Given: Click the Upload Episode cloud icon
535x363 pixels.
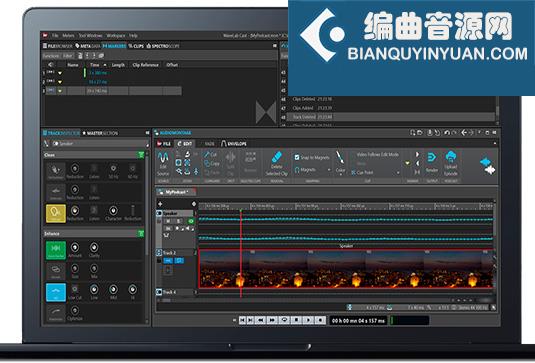Looking at the screenshot, I should point(451,157).
